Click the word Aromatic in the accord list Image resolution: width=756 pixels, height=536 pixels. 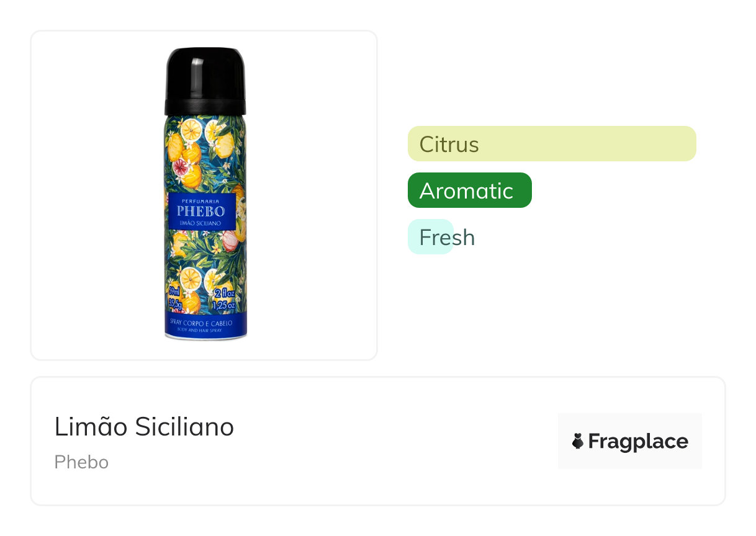466,191
